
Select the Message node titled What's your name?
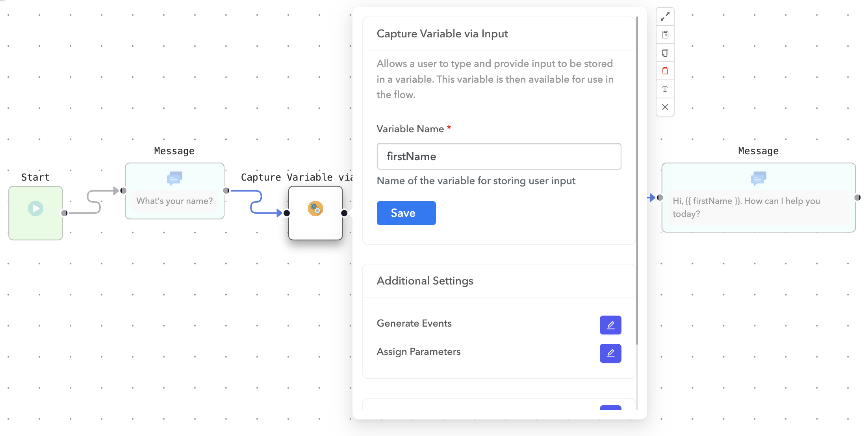coord(174,201)
